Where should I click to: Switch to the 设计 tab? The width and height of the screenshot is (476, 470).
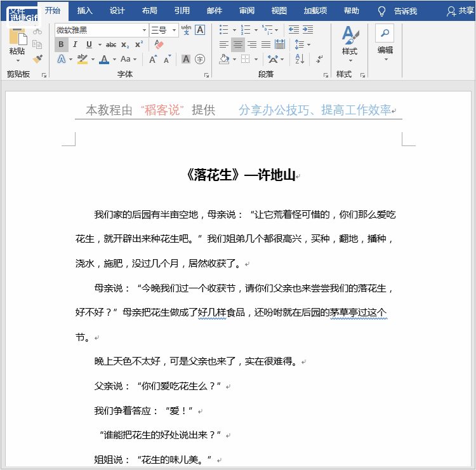[x=117, y=11]
